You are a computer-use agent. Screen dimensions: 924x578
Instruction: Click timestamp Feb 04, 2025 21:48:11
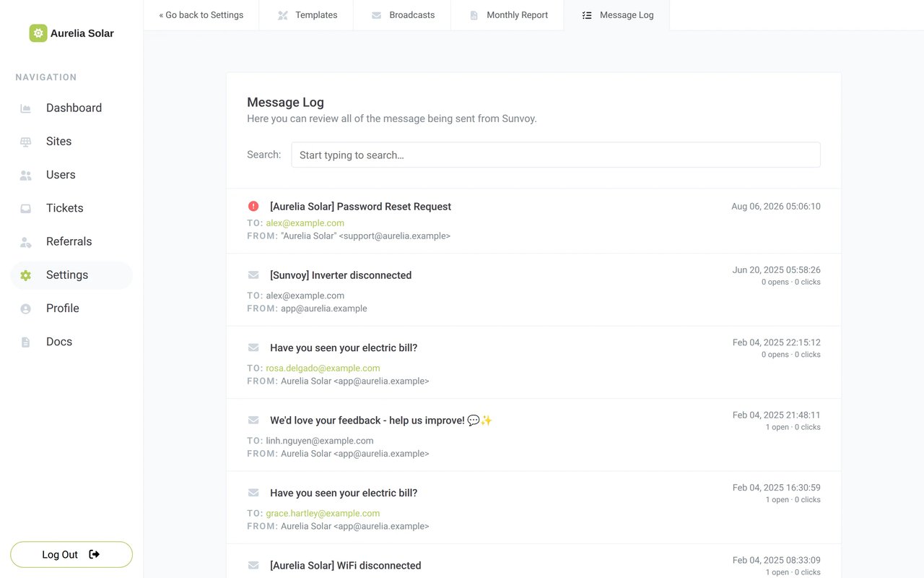click(777, 415)
